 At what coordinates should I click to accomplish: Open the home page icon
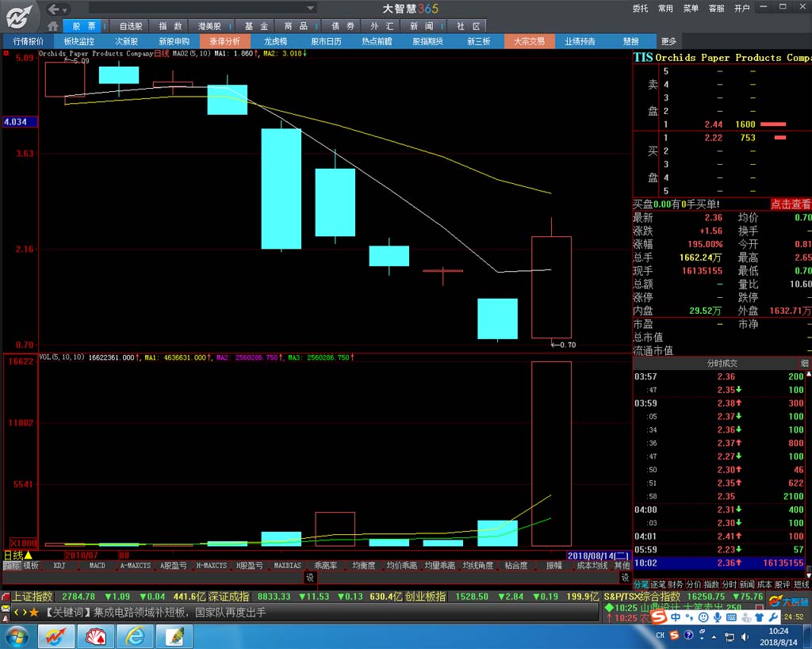[53, 26]
